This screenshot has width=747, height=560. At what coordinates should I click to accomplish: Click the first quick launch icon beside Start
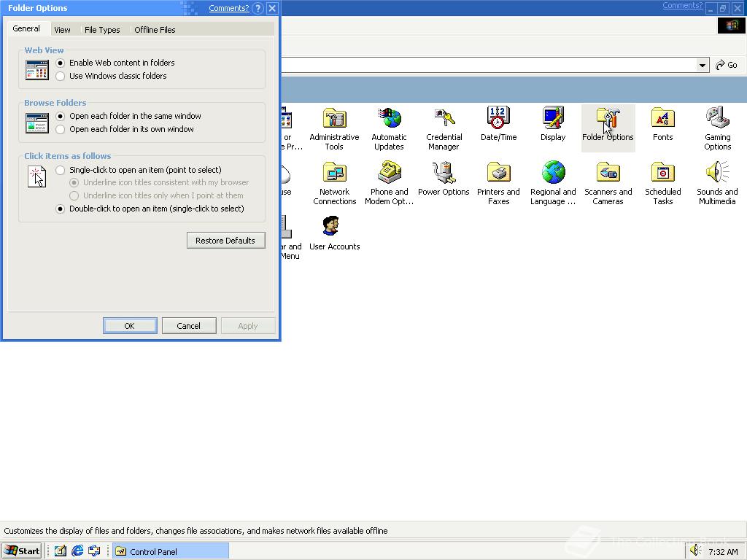pyautogui.click(x=60, y=551)
